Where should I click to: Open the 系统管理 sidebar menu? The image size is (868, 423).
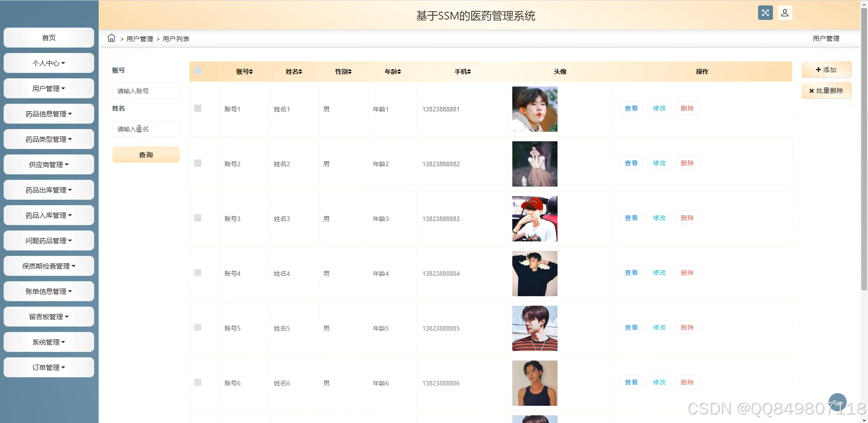49,342
